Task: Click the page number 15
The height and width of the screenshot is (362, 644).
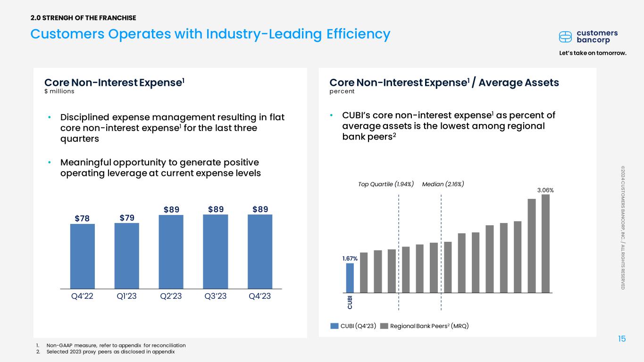Action: tap(622, 339)
